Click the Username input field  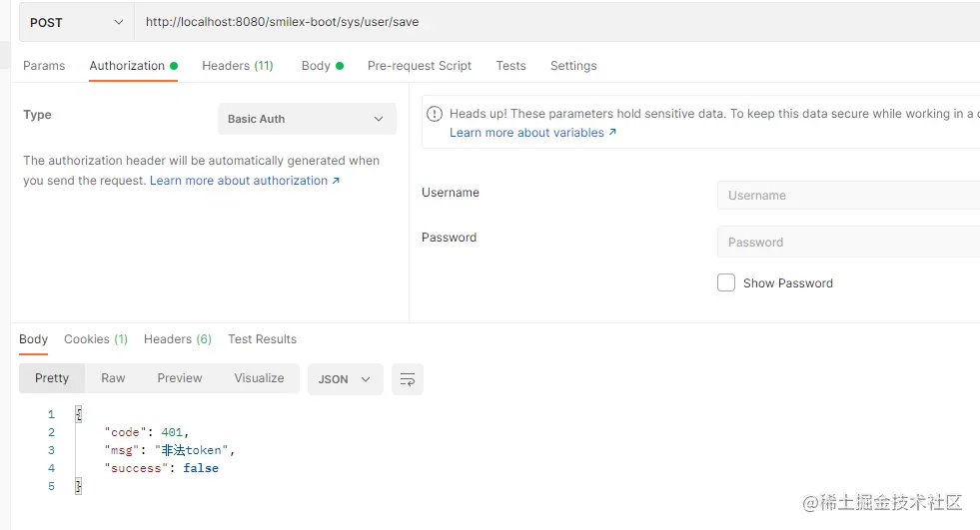click(x=847, y=196)
